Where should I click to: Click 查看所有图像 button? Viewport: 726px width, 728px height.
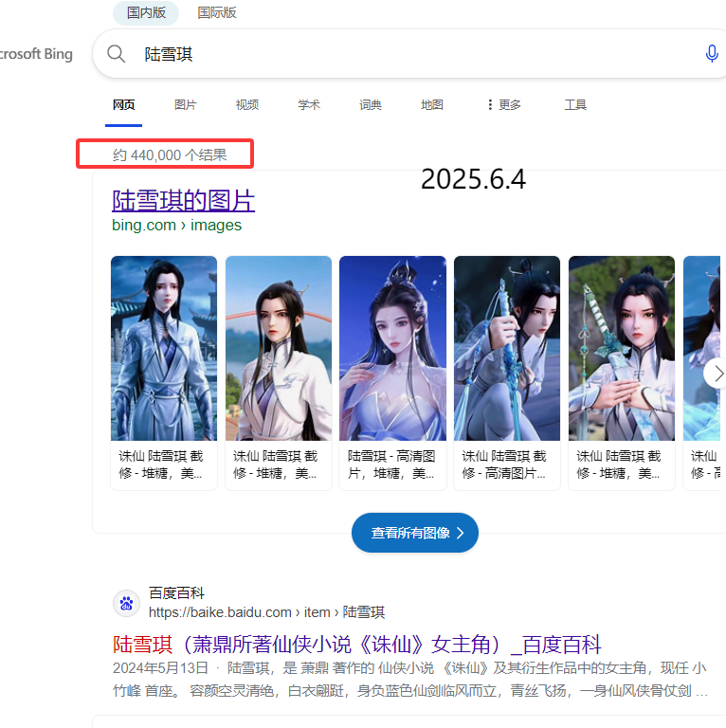tap(415, 533)
